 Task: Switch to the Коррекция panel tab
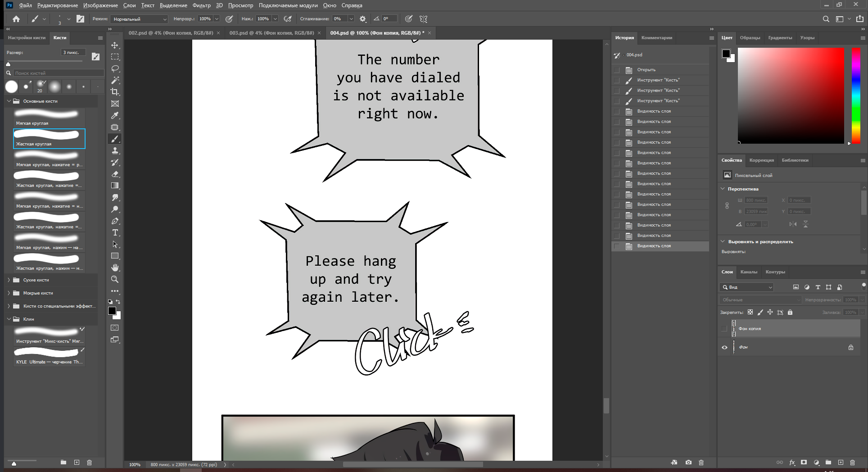point(761,160)
